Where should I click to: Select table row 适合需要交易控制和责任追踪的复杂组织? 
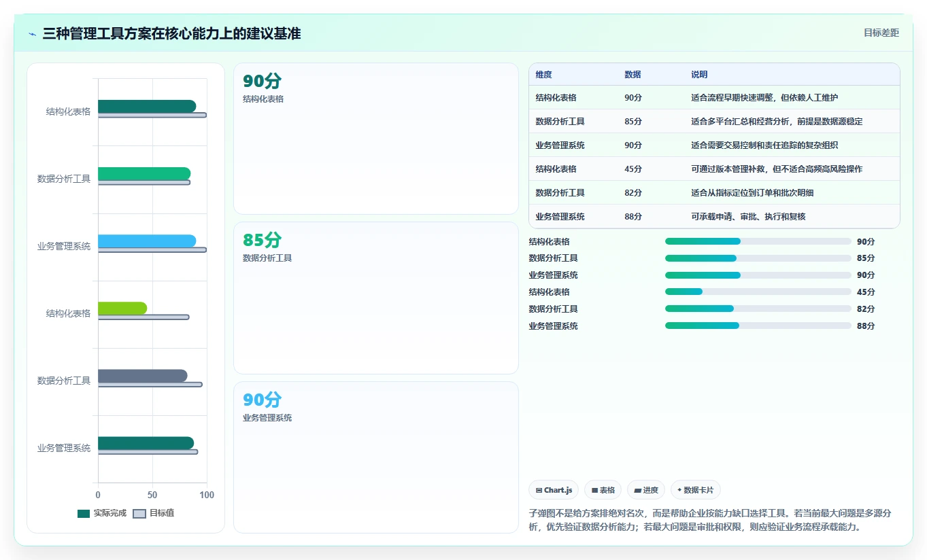tap(714, 145)
